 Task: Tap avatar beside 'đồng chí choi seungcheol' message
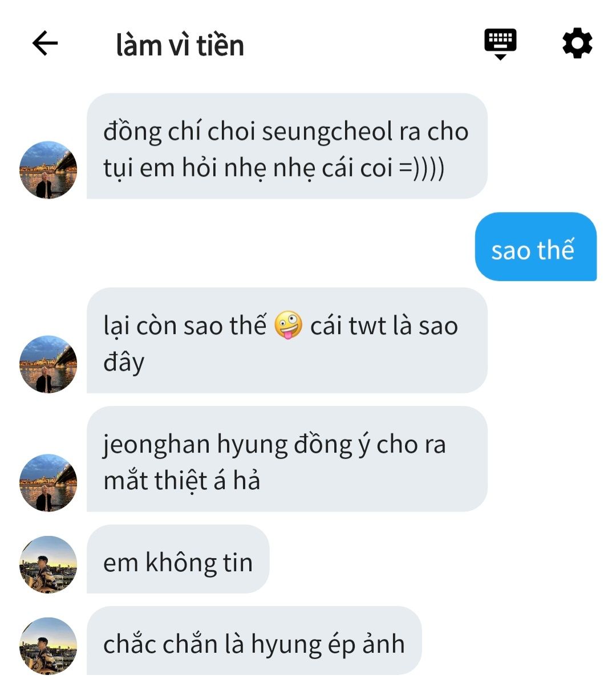(48, 170)
